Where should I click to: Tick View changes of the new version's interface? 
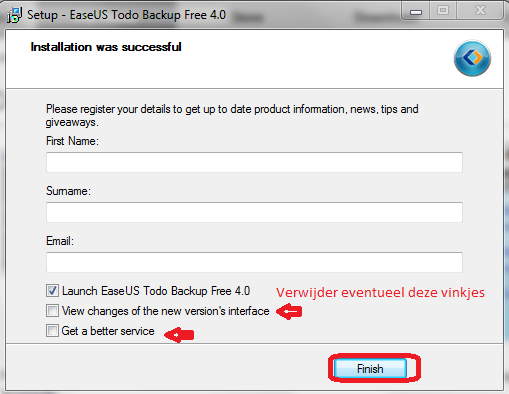(x=52, y=311)
